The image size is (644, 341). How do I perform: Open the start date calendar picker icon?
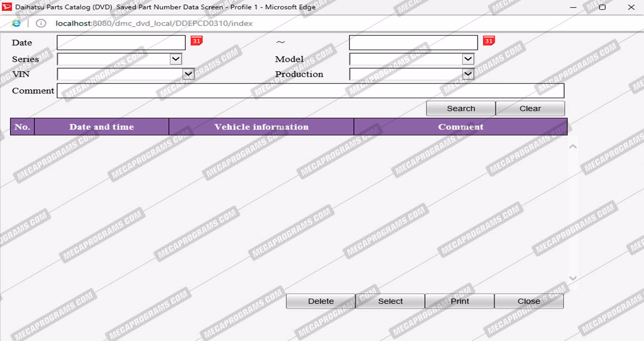(196, 41)
